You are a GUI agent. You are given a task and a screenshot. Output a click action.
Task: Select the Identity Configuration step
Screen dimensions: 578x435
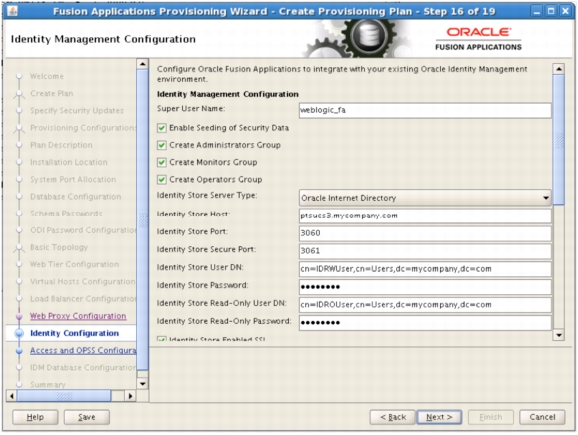click(x=74, y=333)
